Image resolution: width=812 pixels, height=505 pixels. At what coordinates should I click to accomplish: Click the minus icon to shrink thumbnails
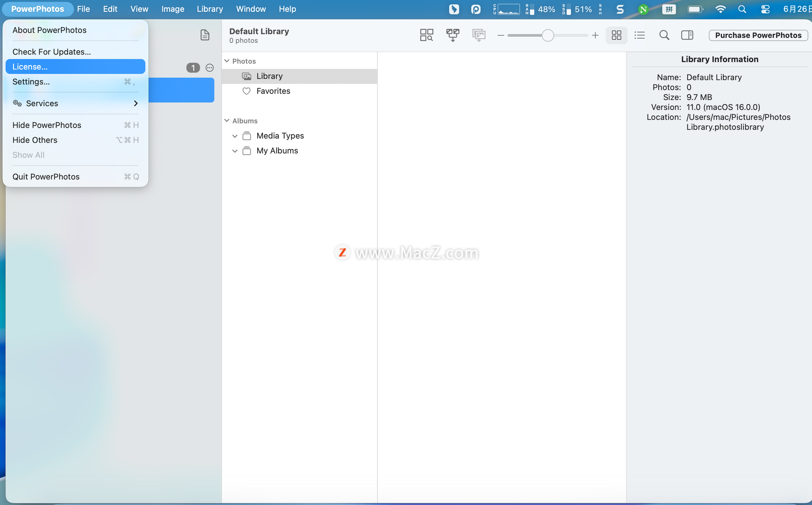(501, 36)
